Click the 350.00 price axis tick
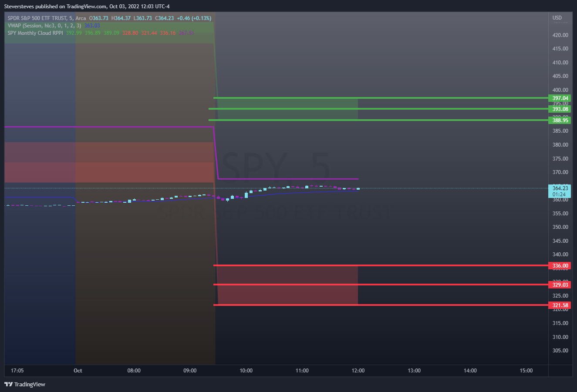 pos(560,227)
